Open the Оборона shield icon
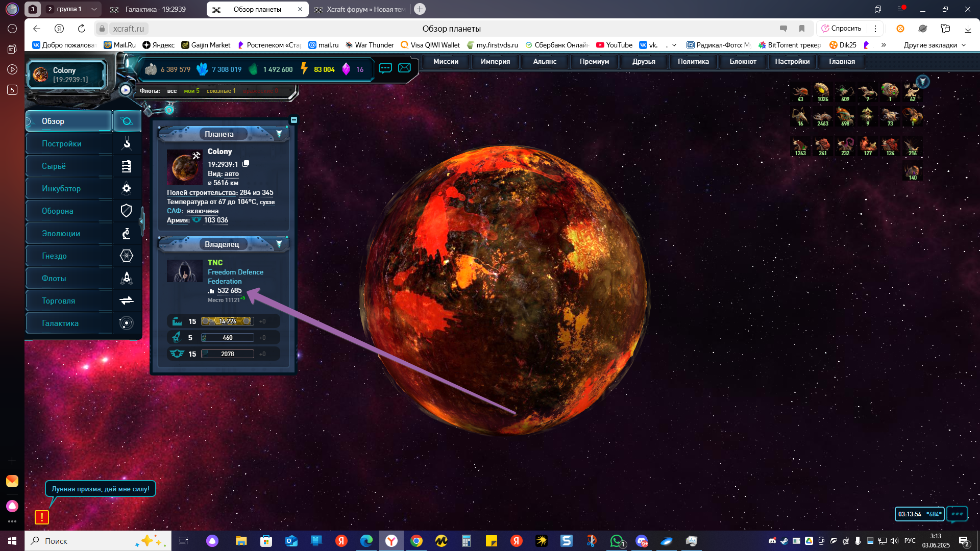 pyautogui.click(x=127, y=211)
